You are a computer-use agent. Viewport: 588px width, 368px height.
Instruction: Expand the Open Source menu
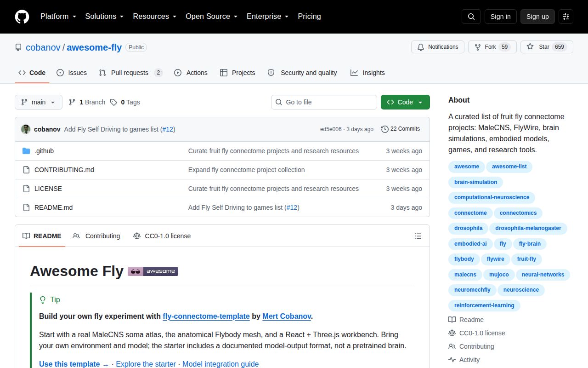[x=212, y=17]
